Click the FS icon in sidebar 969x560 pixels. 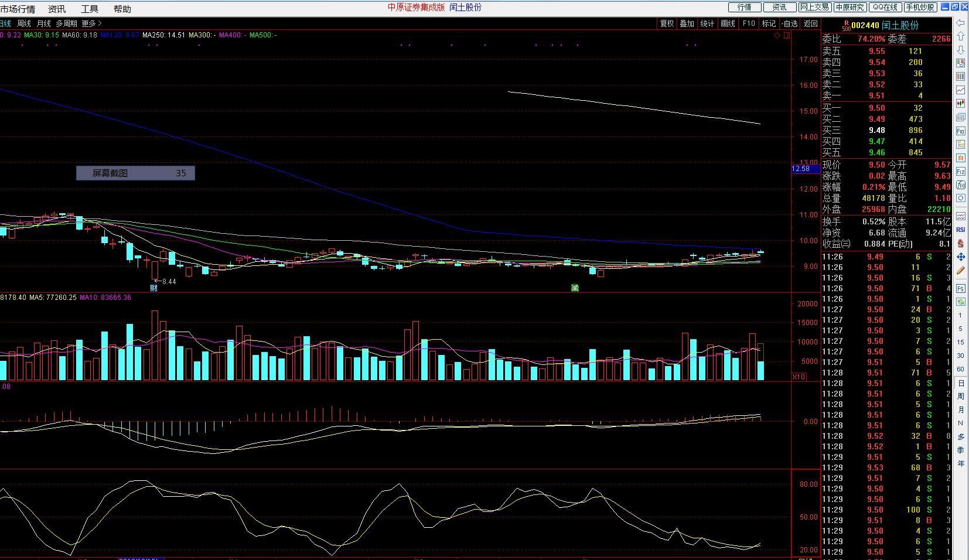pos(960,289)
